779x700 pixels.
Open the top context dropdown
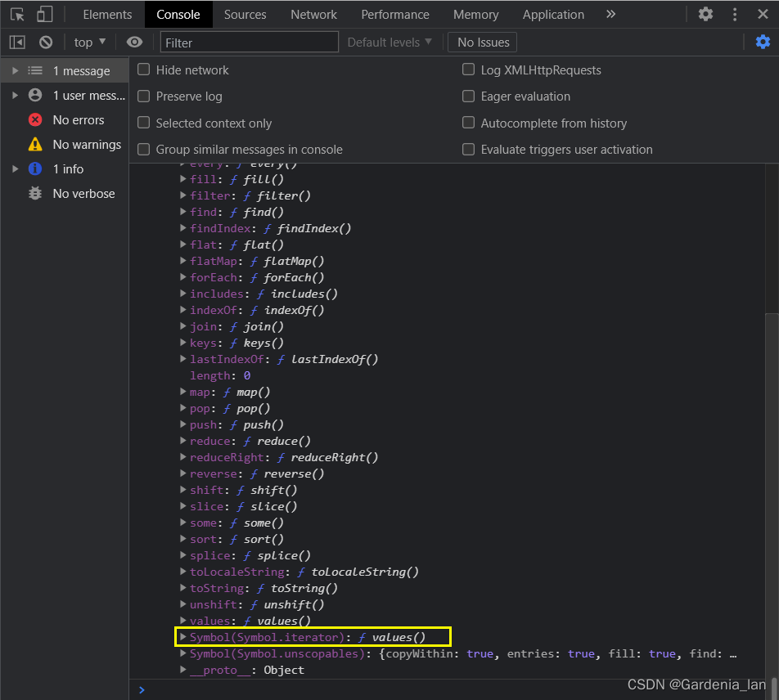click(x=90, y=42)
